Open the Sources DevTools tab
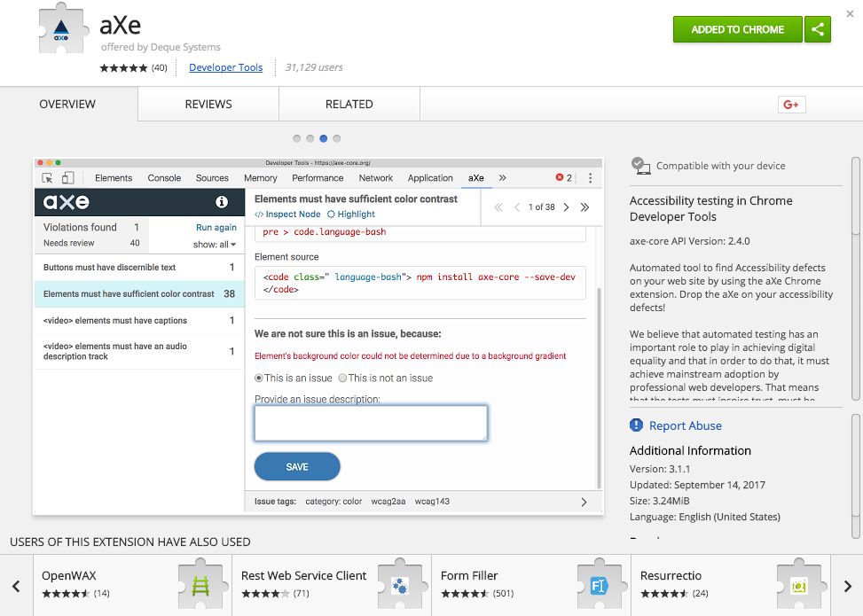863x616 pixels. click(x=212, y=178)
